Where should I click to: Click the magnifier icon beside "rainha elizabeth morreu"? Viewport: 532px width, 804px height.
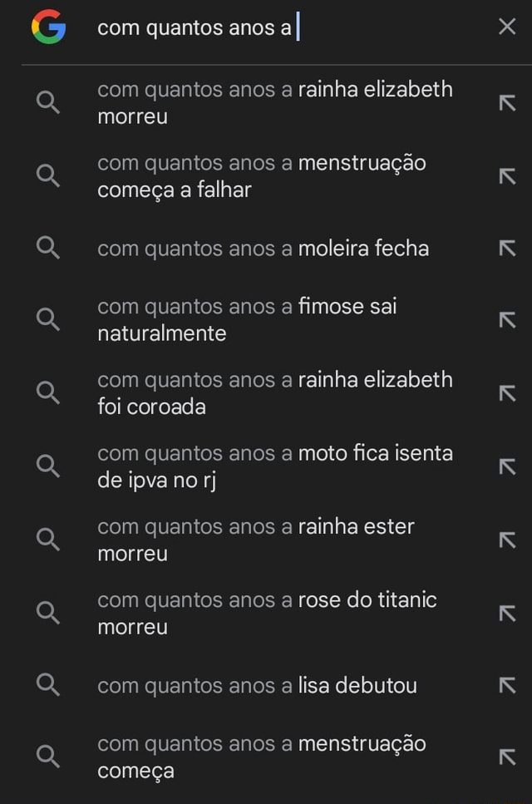coord(48,102)
